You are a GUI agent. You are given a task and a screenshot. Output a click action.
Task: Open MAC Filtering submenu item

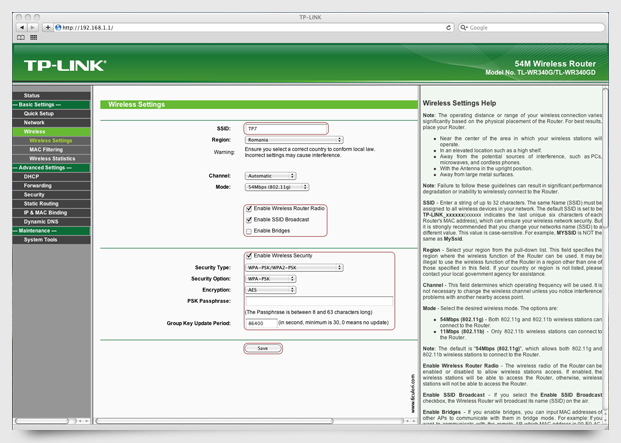click(x=51, y=150)
